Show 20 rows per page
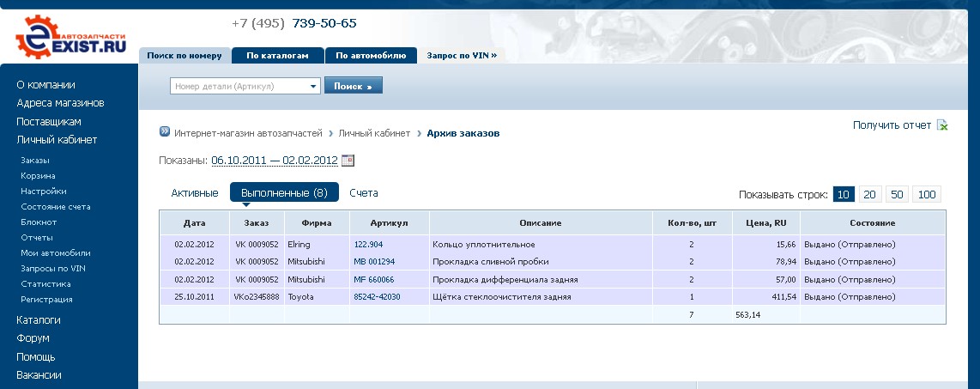Image resolution: width=980 pixels, height=389 pixels. coord(869,195)
